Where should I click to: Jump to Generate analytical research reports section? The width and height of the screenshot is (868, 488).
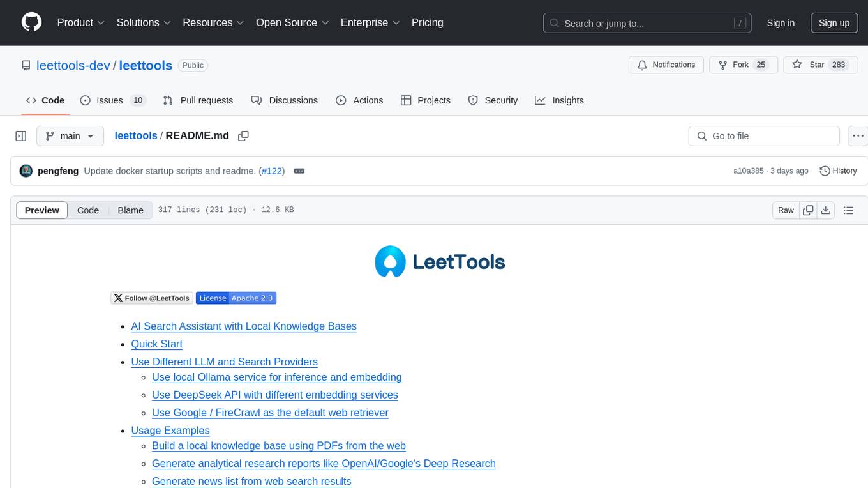(x=324, y=464)
